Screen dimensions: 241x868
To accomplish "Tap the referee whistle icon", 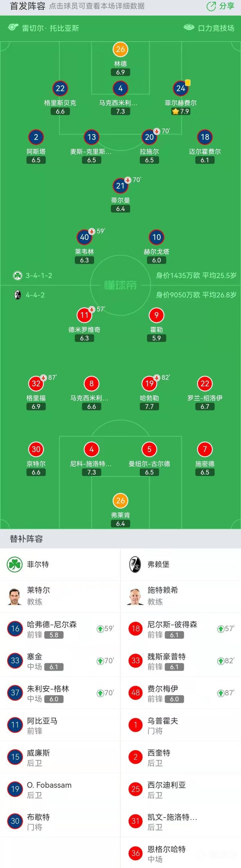I will pos(13,27).
